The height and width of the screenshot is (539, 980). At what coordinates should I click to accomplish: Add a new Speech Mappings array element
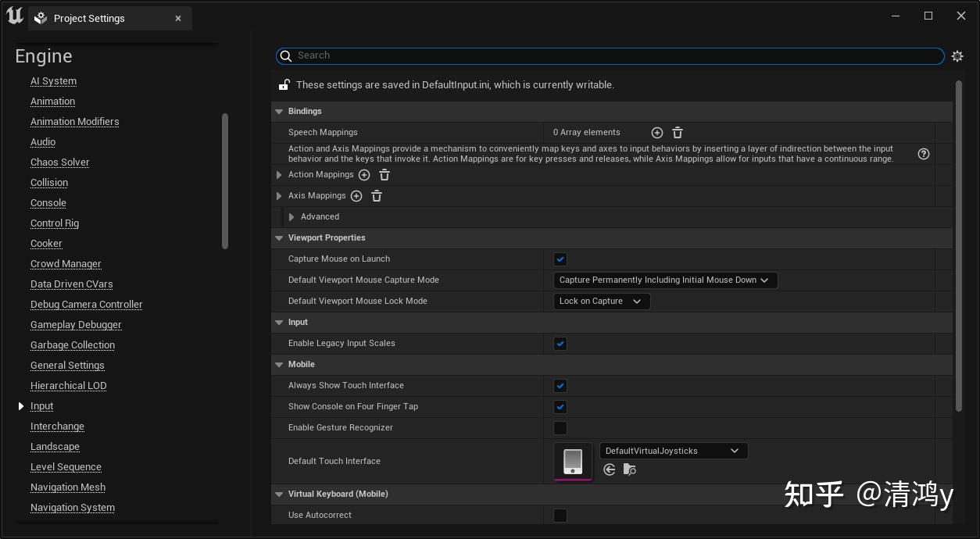[656, 133]
